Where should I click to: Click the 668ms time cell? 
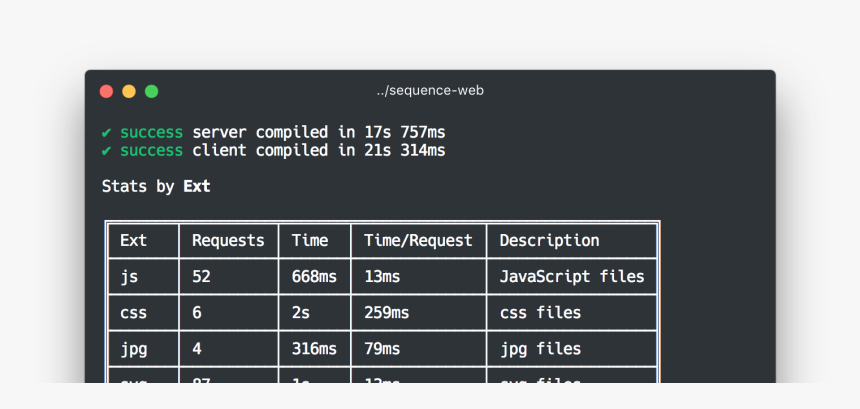[x=315, y=277]
